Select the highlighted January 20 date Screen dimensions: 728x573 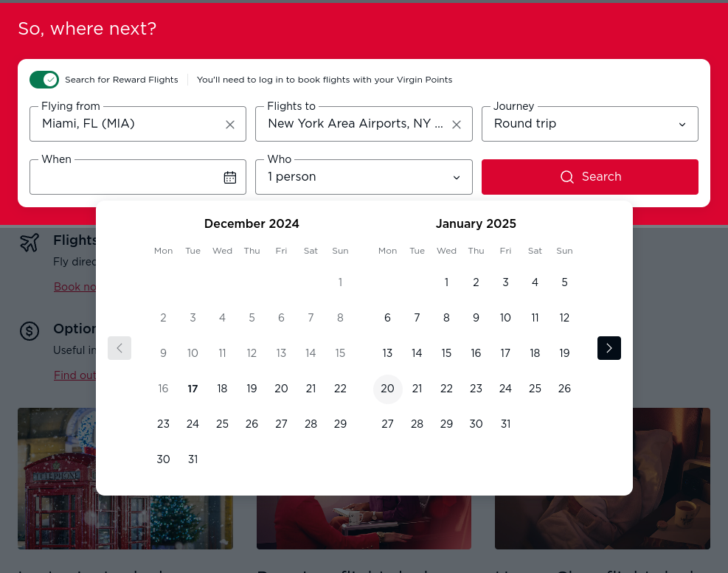(388, 389)
